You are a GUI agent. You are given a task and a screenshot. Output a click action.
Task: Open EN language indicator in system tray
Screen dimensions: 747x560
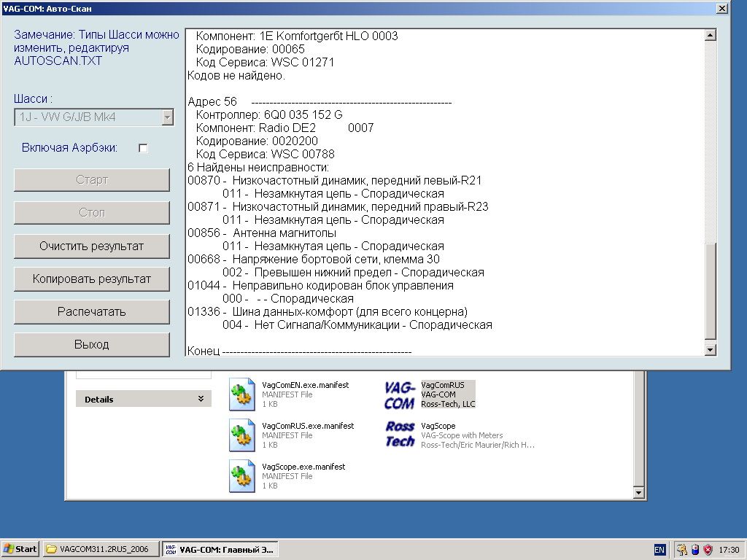659,550
